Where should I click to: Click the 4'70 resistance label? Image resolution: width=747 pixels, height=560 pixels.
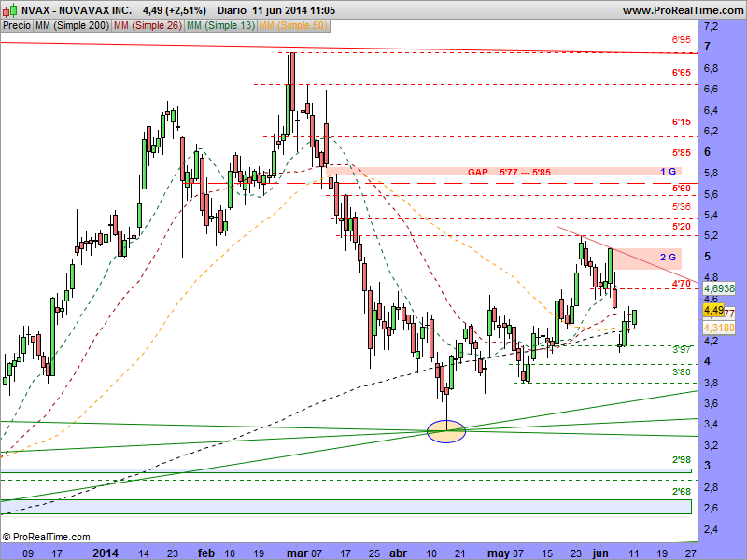682,284
